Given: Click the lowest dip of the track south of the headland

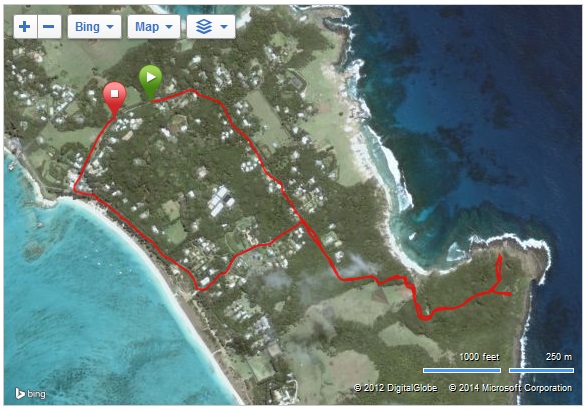Looking at the screenshot, I should (x=426, y=318).
